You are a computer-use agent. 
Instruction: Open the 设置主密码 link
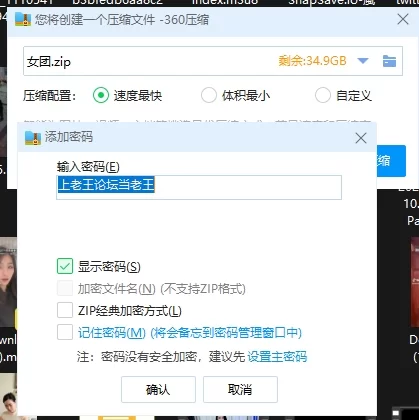(277, 356)
